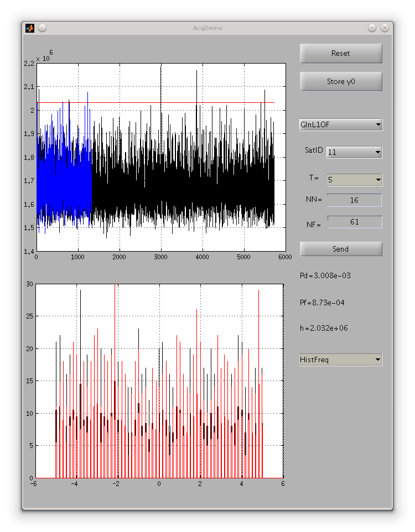Click the NF input field showing 61

pyautogui.click(x=355, y=222)
